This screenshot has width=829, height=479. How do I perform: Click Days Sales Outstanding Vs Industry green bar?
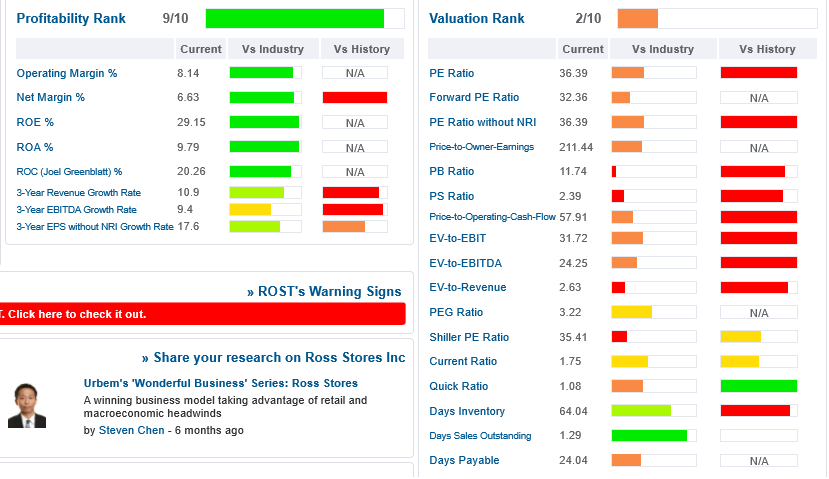tap(649, 435)
